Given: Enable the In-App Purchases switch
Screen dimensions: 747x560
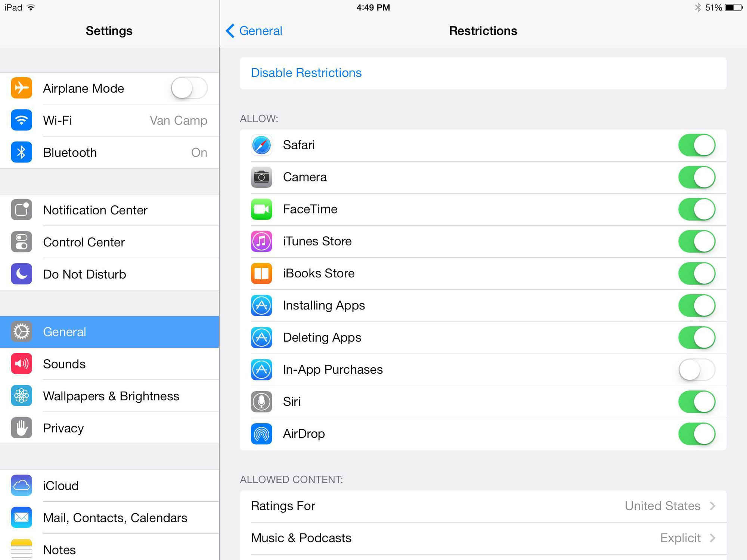Looking at the screenshot, I should [x=696, y=370].
